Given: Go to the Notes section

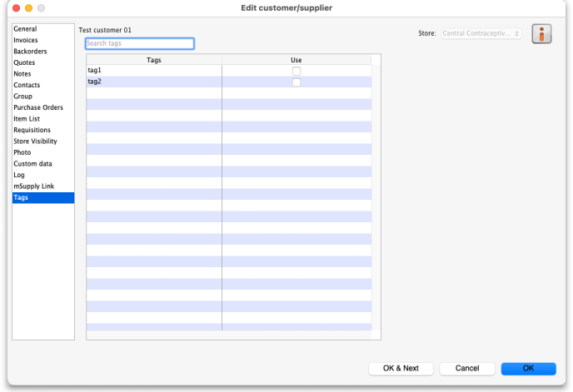Looking at the screenshot, I should [x=22, y=74].
